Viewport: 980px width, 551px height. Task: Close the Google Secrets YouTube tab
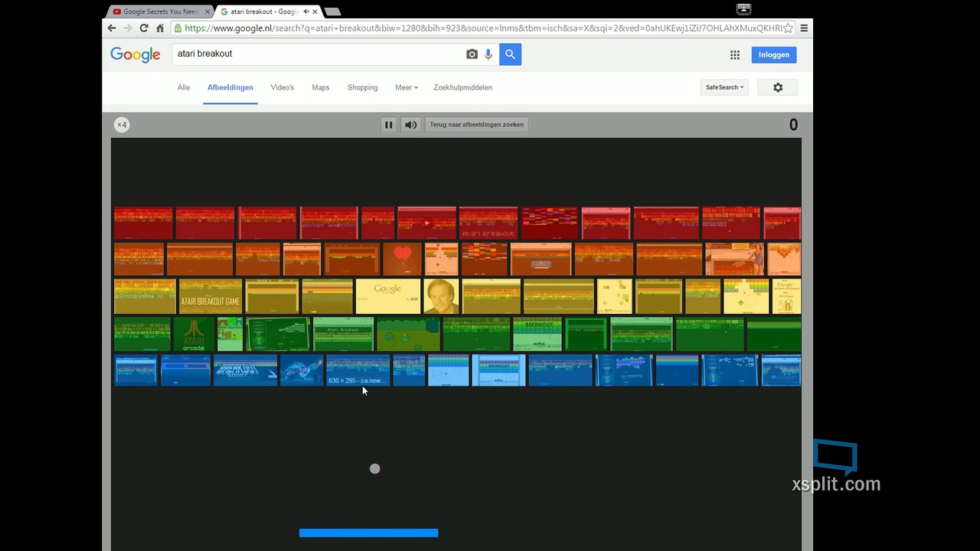pyautogui.click(x=207, y=11)
